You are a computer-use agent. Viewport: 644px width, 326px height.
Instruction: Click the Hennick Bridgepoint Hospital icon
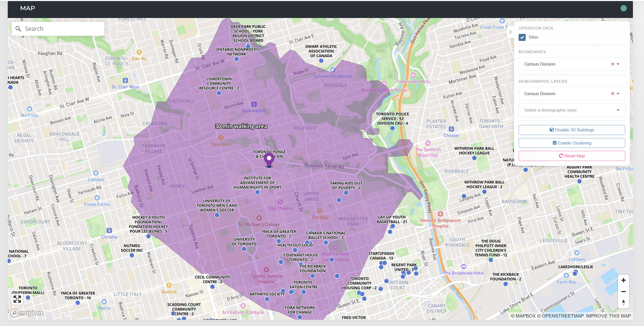(x=440, y=214)
